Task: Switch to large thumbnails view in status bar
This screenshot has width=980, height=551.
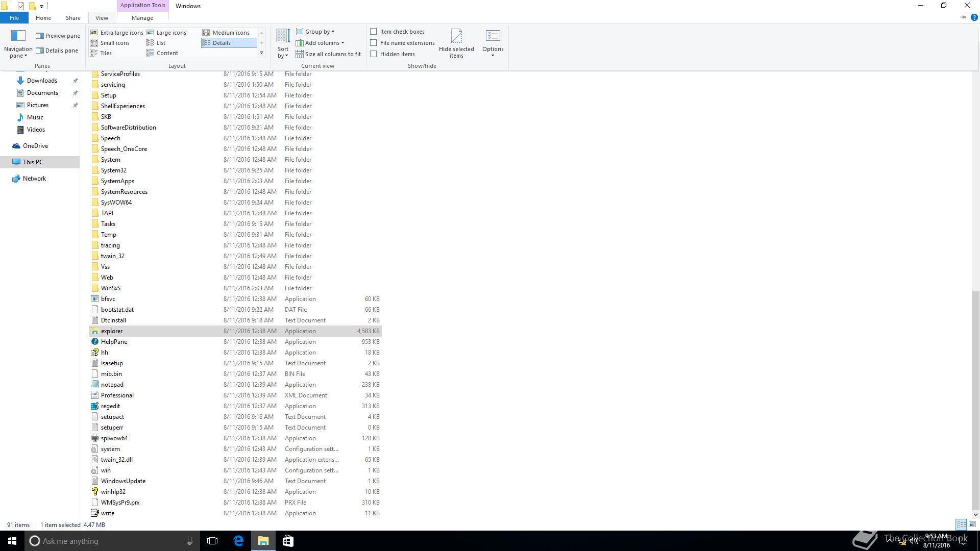Action: point(972,524)
